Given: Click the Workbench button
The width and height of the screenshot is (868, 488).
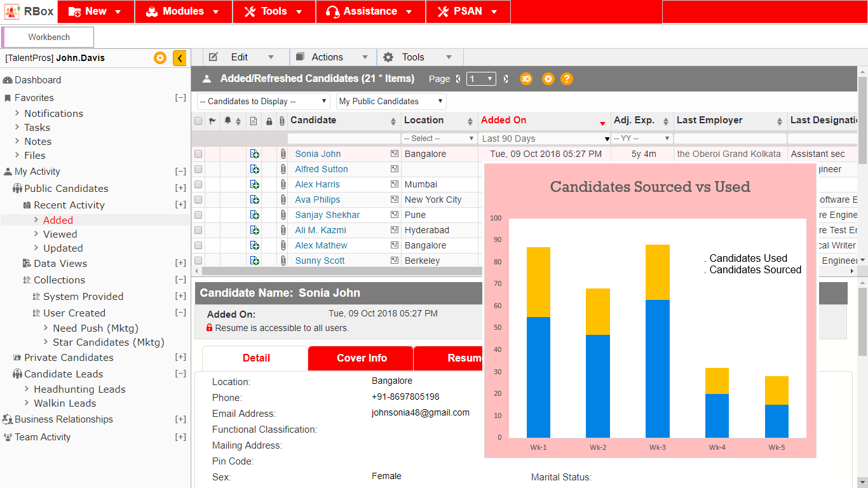Looking at the screenshot, I should [x=49, y=37].
